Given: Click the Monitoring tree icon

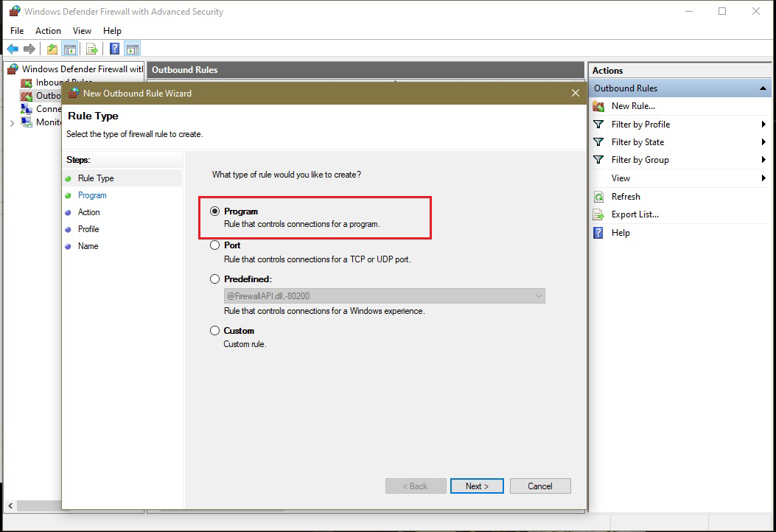Looking at the screenshot, I should pos(27,122).
